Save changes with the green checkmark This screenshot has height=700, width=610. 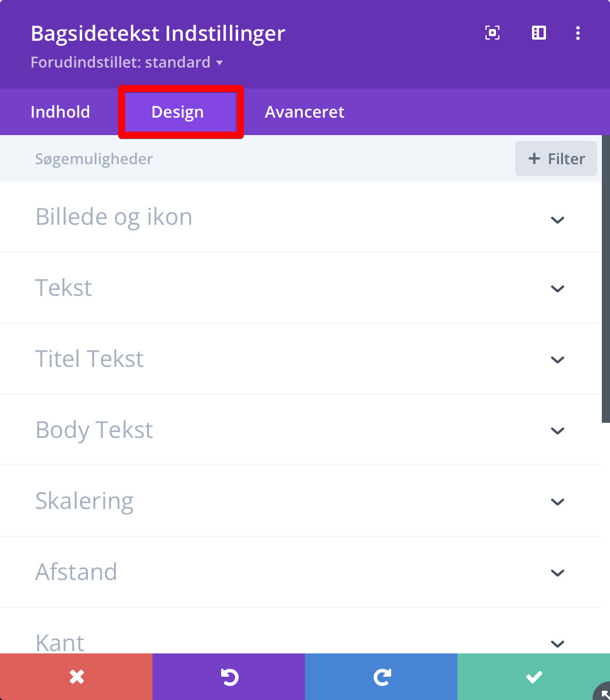[533, 677]
